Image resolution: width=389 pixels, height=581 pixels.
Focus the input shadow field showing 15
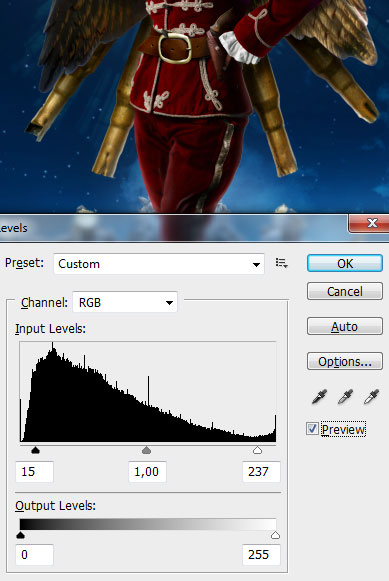[34, 472]
